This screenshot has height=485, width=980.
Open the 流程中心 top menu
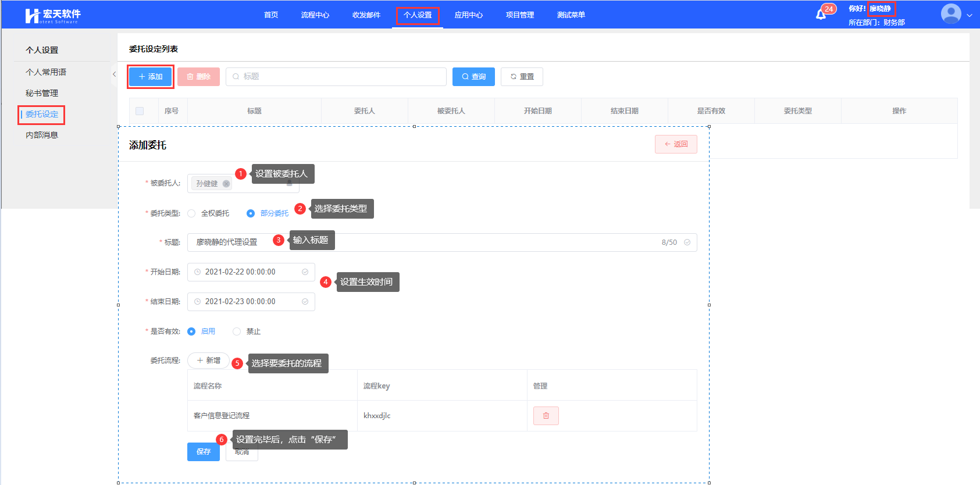315,15
